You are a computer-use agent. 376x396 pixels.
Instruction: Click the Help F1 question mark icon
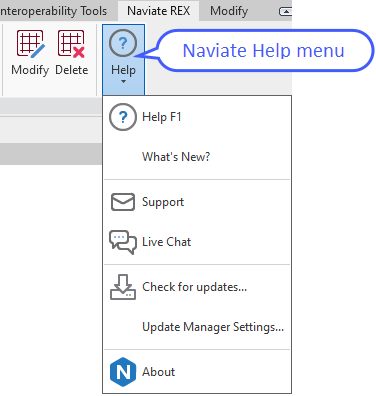pos(123,117)
